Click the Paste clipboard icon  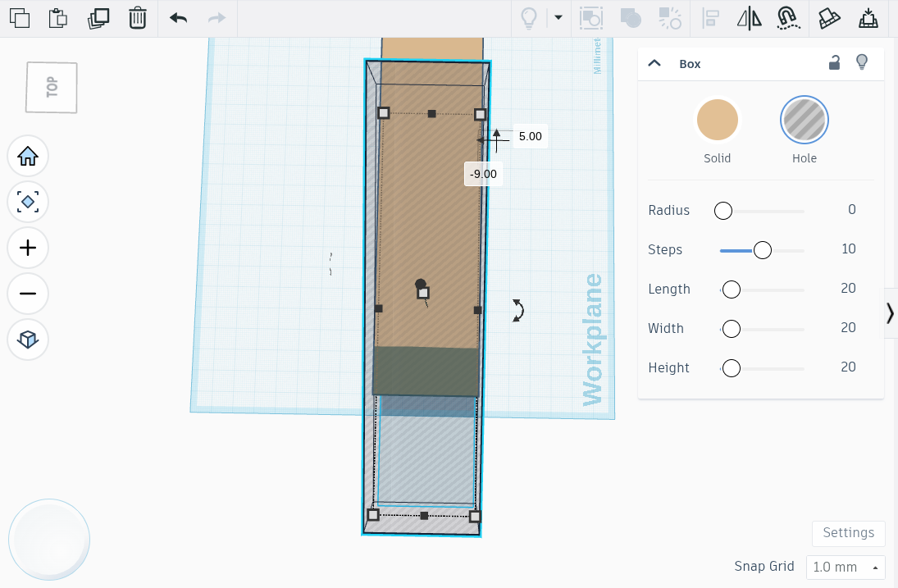pos(58,18)
